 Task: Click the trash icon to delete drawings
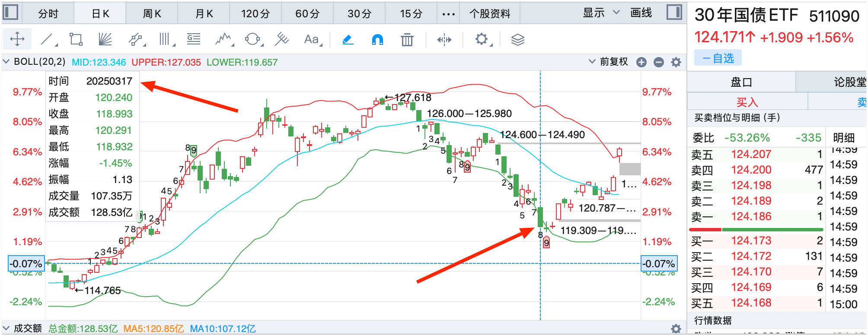pos(407,40)
